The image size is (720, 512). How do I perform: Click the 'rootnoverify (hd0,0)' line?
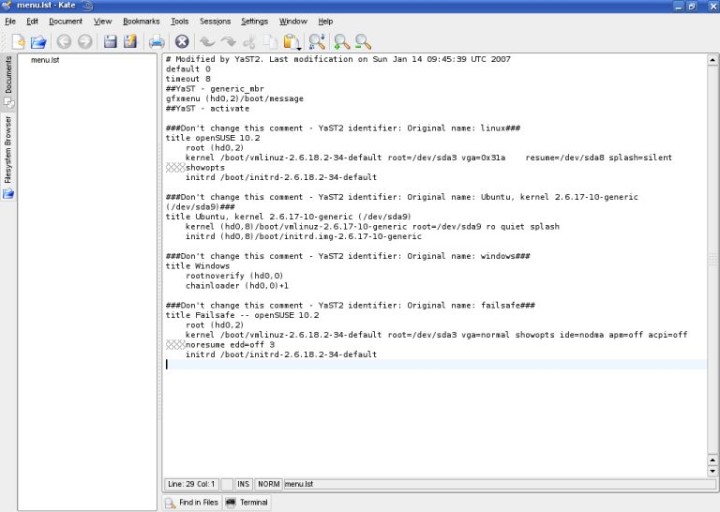(x=234, y=276)
